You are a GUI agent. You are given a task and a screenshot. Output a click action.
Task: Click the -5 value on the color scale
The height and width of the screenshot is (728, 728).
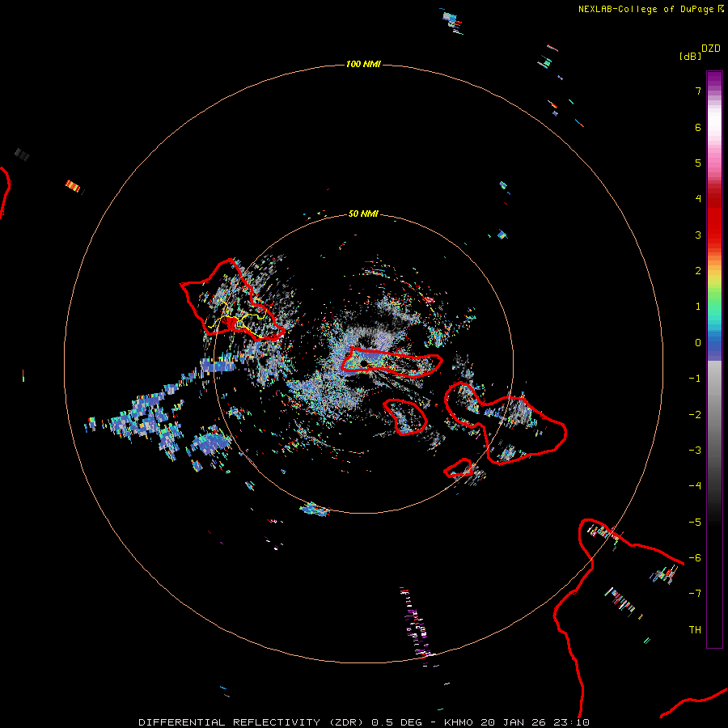695,523
